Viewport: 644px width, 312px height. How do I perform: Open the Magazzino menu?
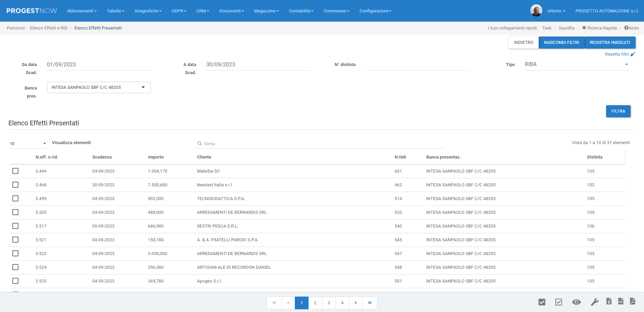click(x=266, y=11)
